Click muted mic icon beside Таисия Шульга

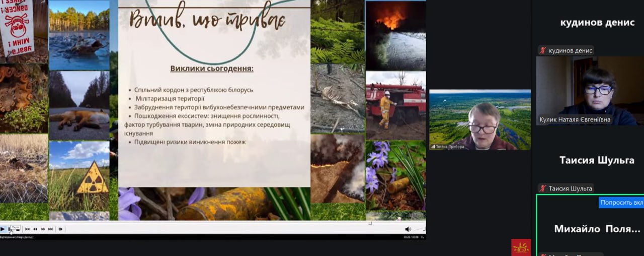click(x=542, y=188)
